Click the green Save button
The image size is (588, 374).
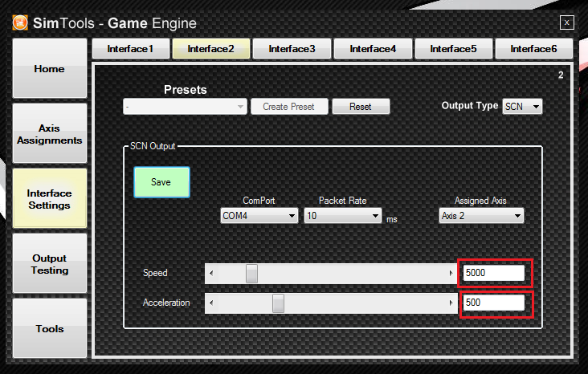(161, 182)
